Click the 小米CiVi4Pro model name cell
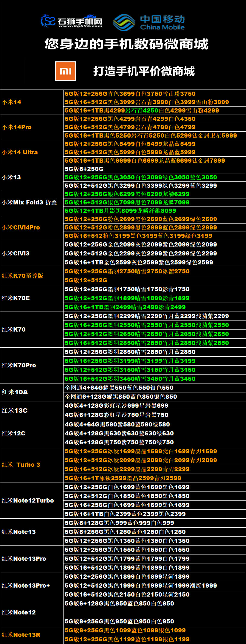 [32, 227]
